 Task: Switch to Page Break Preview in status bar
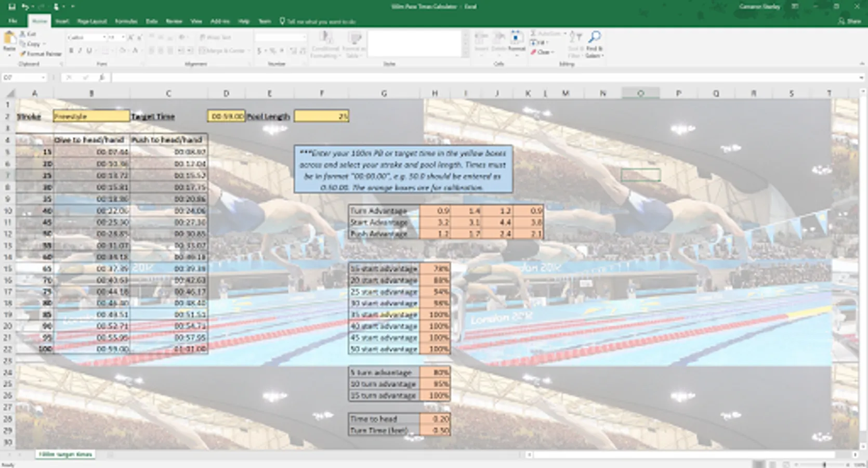point(785,464)
